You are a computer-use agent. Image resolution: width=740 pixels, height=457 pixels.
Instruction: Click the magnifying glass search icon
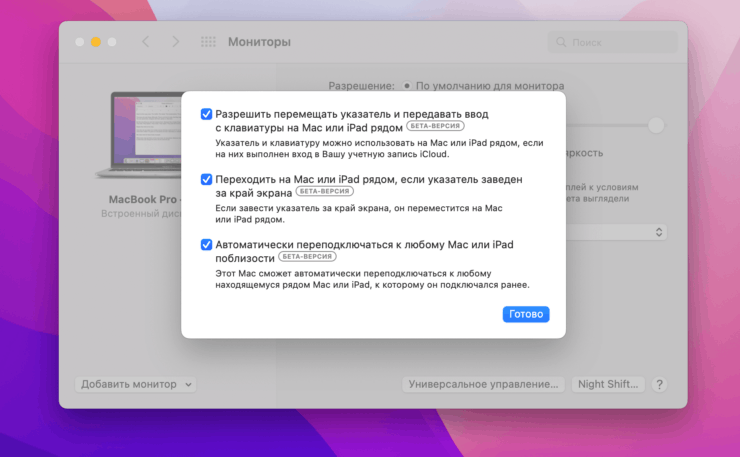(560, 43)
